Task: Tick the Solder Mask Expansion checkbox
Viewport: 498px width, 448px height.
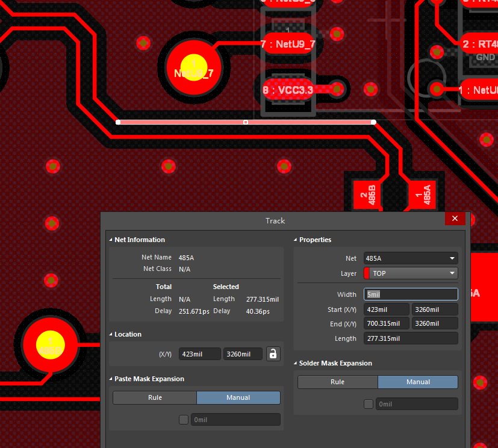Action: (x=369, y=404)
